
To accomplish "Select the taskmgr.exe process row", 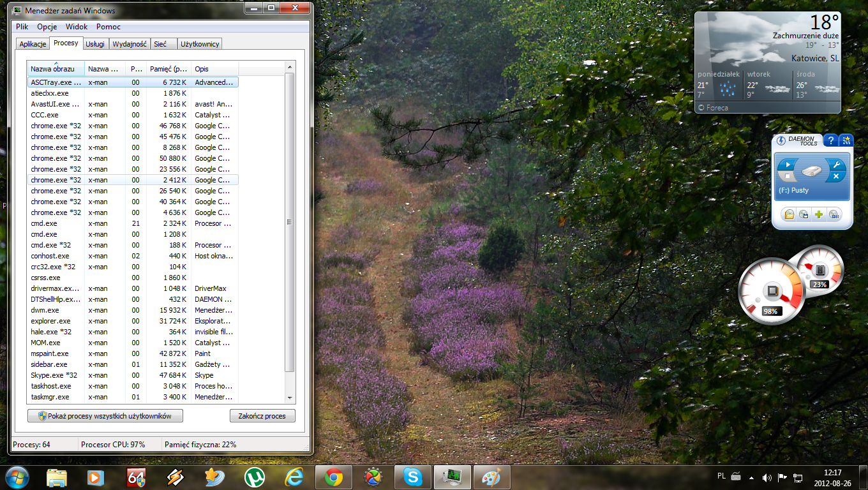I will tap(133, 397).
